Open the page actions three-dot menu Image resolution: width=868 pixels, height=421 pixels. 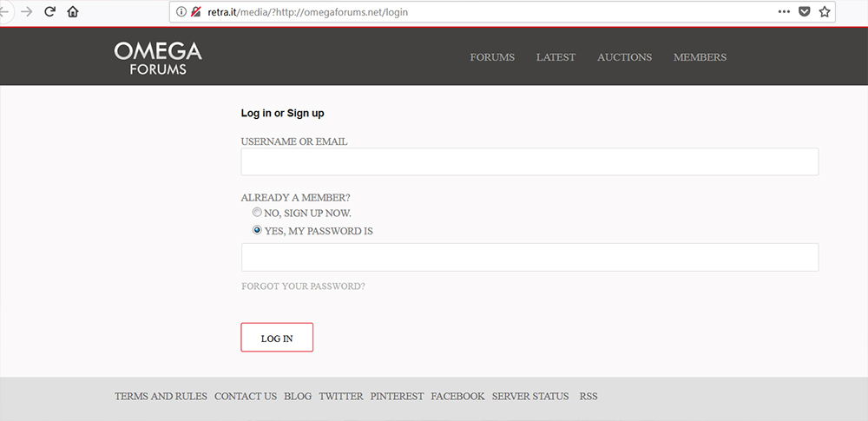(x=784, y=12)
